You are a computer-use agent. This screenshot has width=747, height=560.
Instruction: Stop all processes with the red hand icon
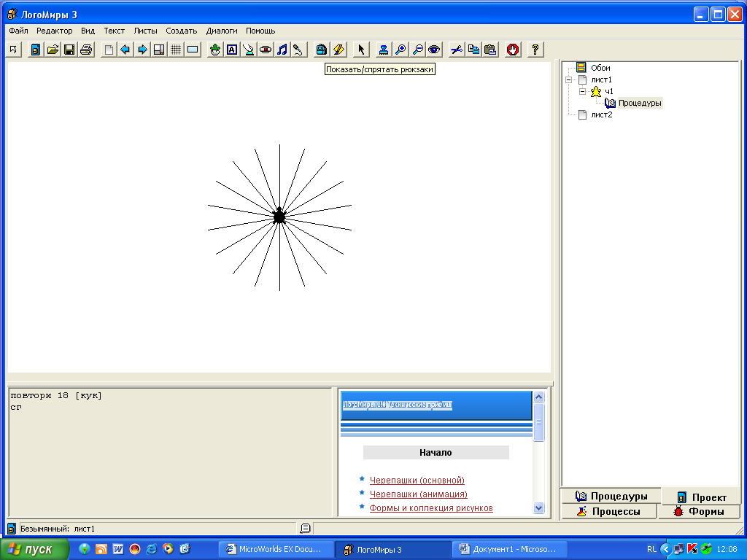tap(513, 50)
